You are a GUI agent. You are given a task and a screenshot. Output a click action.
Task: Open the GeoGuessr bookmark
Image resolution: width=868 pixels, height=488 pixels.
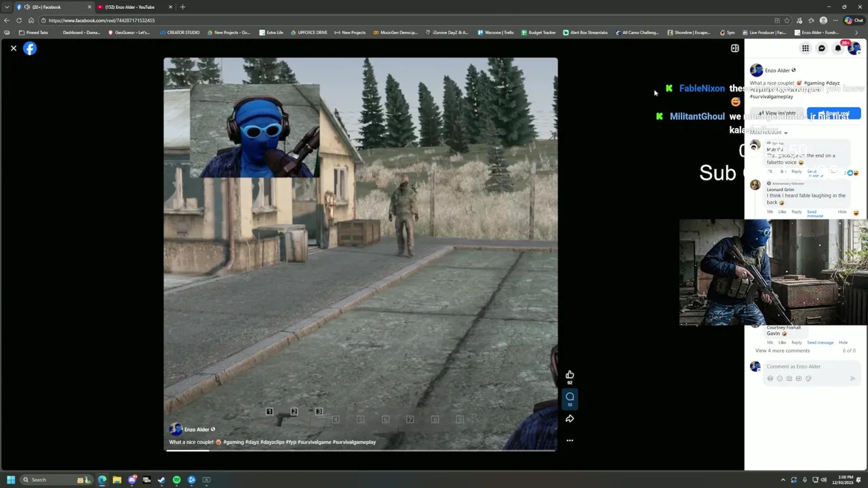(128, 33)
